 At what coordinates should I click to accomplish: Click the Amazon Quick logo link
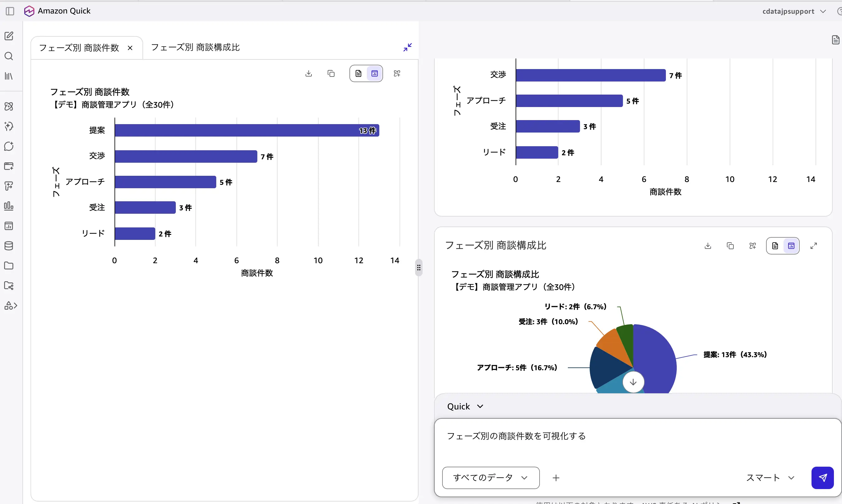57,11
